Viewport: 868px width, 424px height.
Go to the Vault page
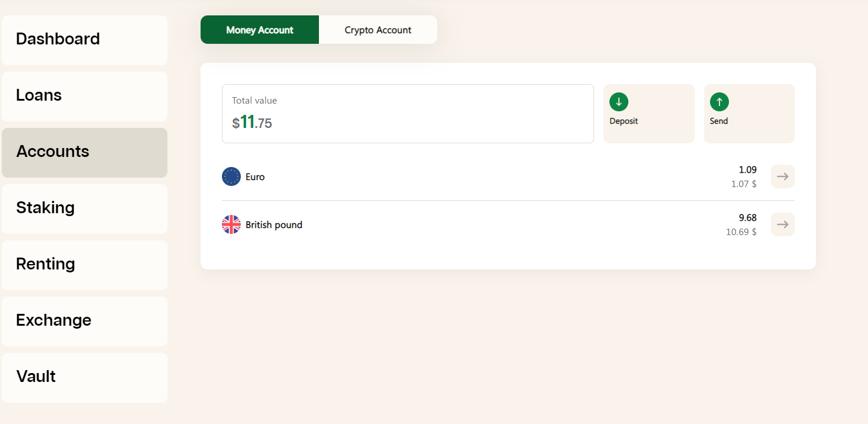pos(85,378)
